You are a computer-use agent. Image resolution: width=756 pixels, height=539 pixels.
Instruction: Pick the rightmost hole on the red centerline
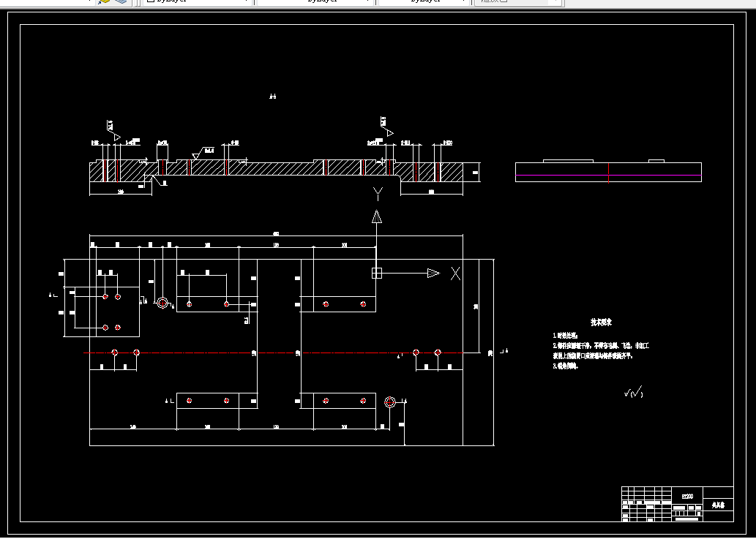pos(438,353)
